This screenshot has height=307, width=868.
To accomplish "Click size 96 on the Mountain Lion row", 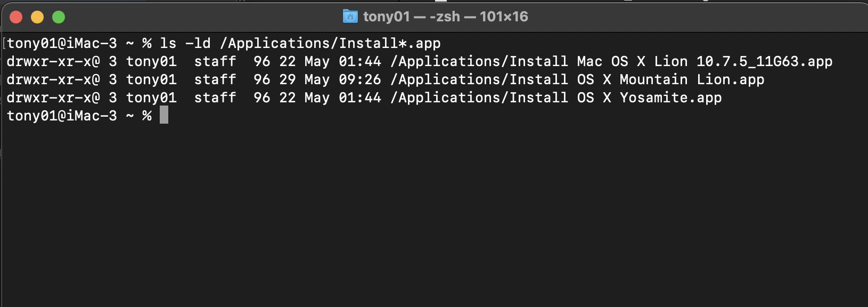I will point(261,79).
